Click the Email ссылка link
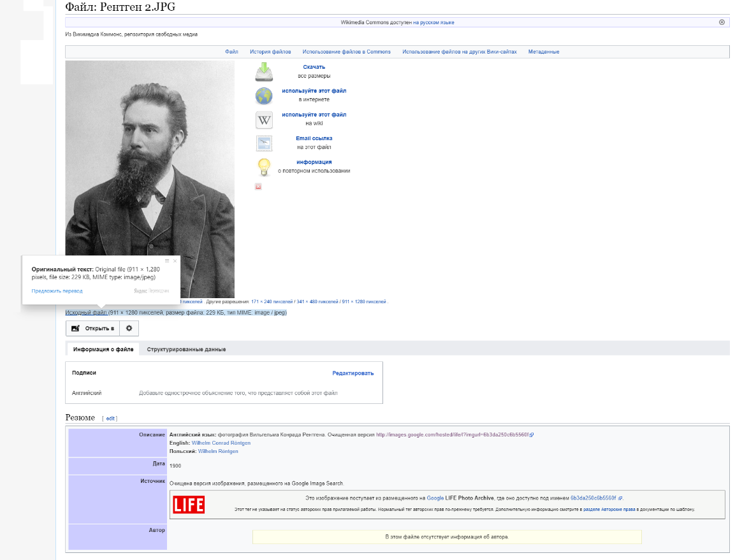The height and width of the screenshot is (560, 735). pos(314,138)
